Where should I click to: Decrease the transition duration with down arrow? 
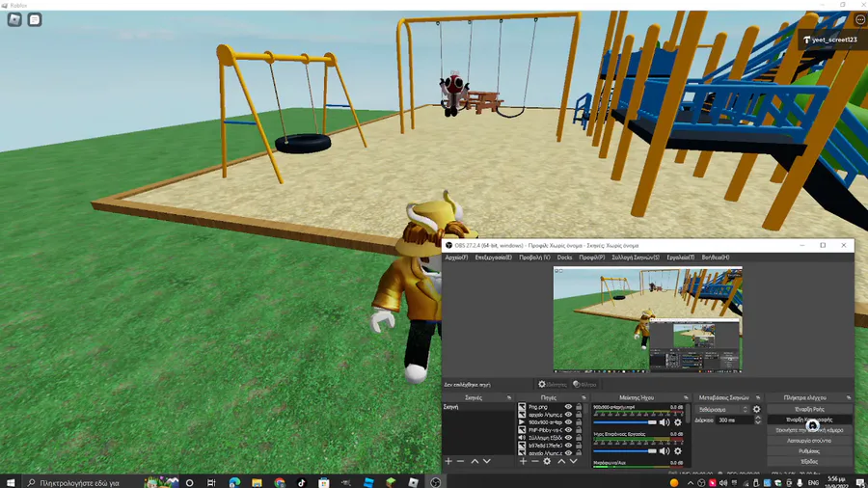pyautogui.click(x=758, y=422)
